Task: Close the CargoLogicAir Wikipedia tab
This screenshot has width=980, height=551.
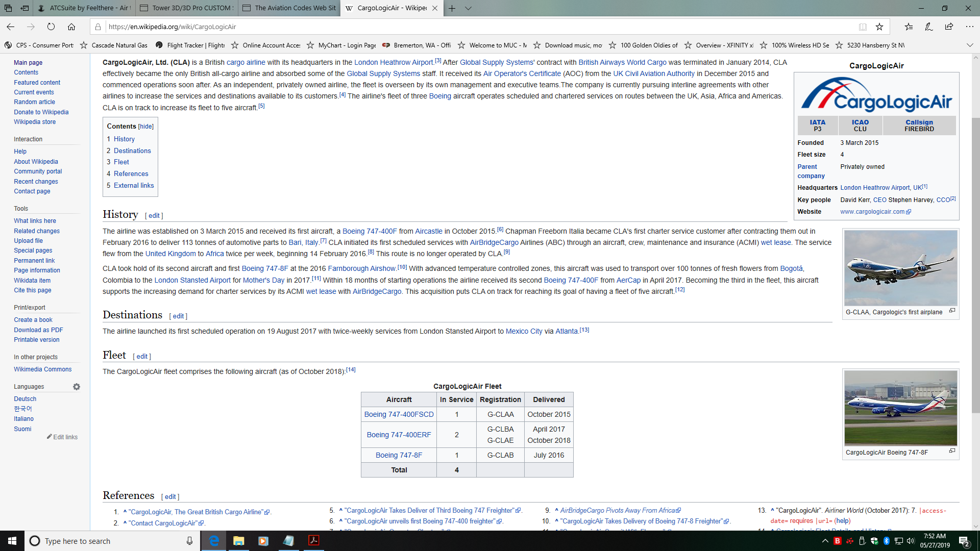Action: click(x=434, y=8)
